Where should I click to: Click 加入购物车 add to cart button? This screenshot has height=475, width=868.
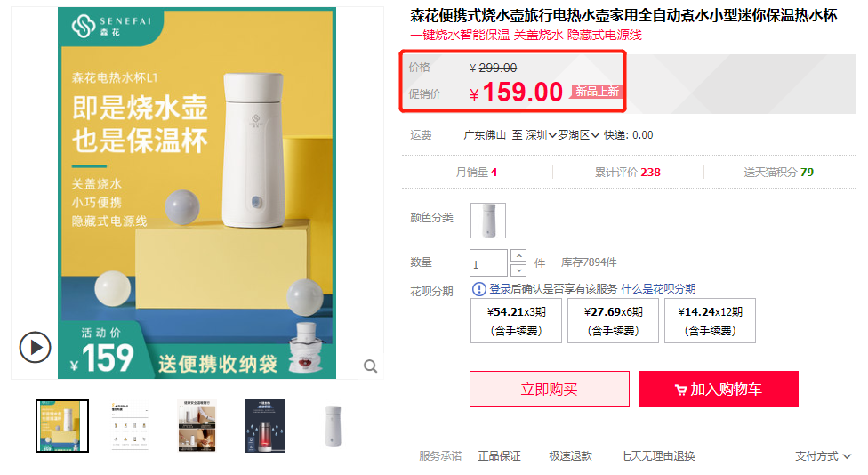[x=718, y=389]
